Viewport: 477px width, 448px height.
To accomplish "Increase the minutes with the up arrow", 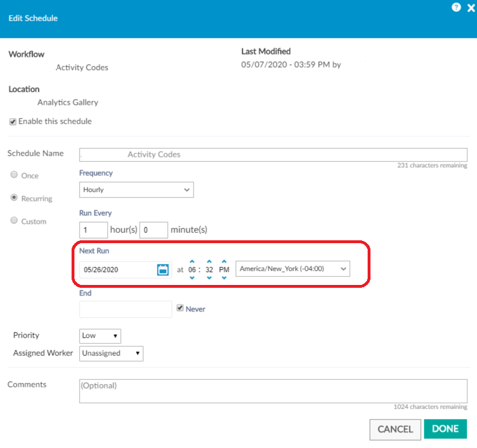I will (x=208, y=261).
